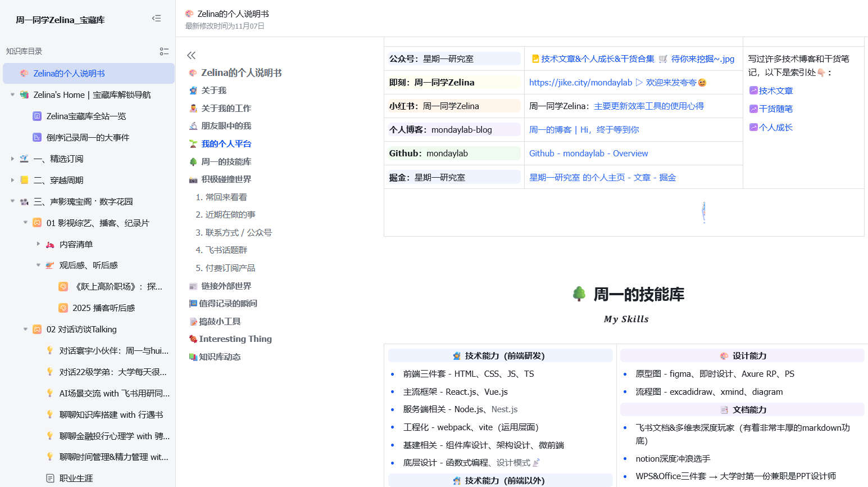Click the bulb icon of 对话寰宇小伙伴
868x487 pixels.
[50, 350]
